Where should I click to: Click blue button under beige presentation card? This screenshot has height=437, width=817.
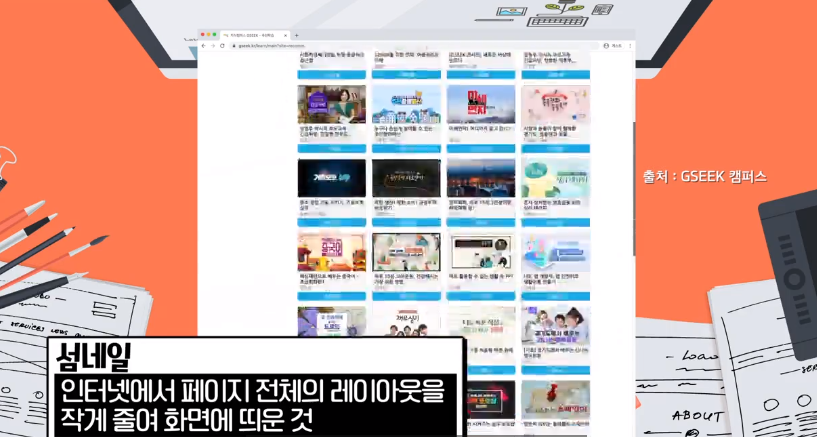click(x=481, y=296)
